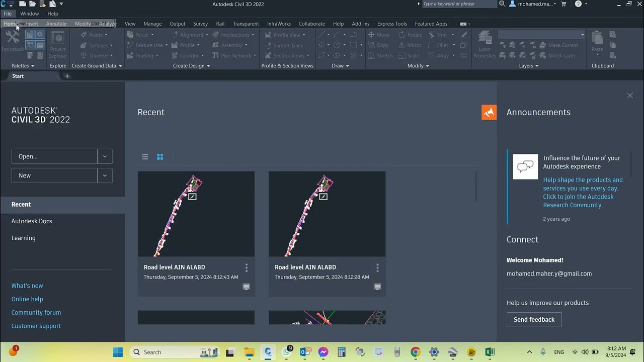644x362 pixels.
Task: Open the mohamed.ma... account dropdown
Action: pos(533,4)
